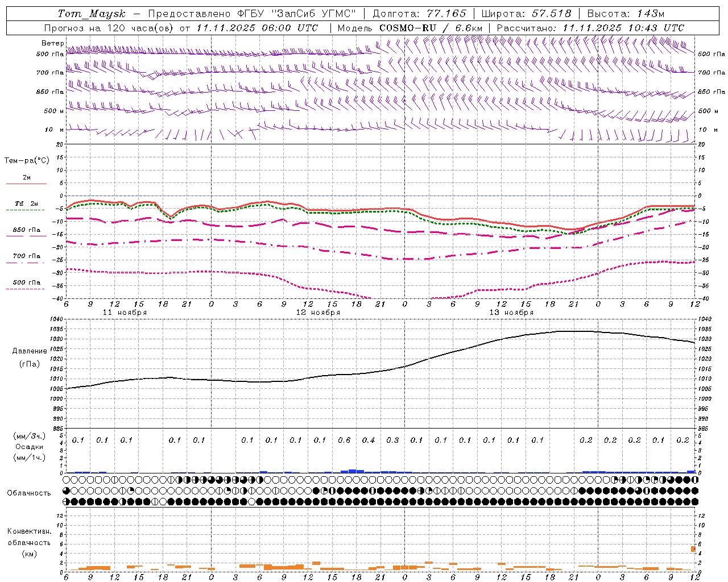
Task: Click the 12 ноября date label
Action: [318, 313]
